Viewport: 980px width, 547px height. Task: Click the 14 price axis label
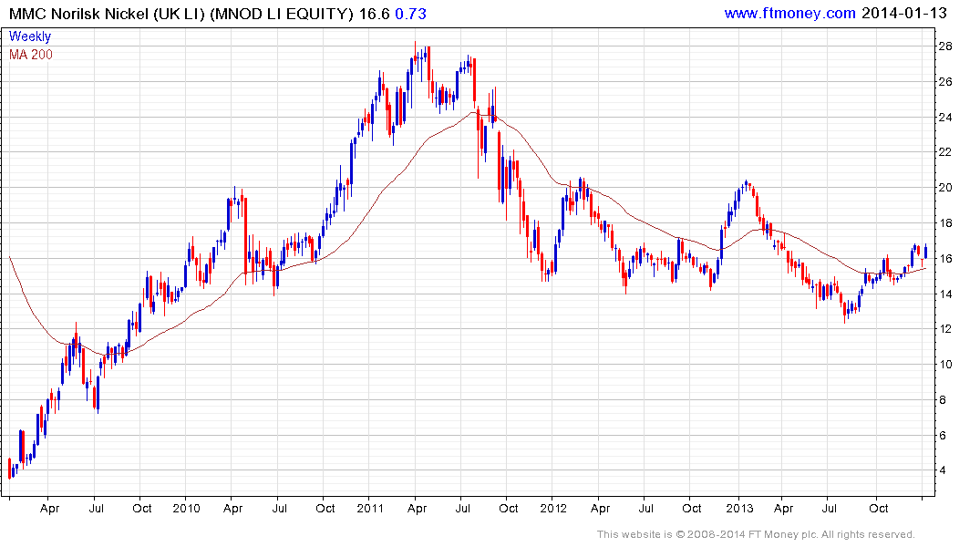945,294
